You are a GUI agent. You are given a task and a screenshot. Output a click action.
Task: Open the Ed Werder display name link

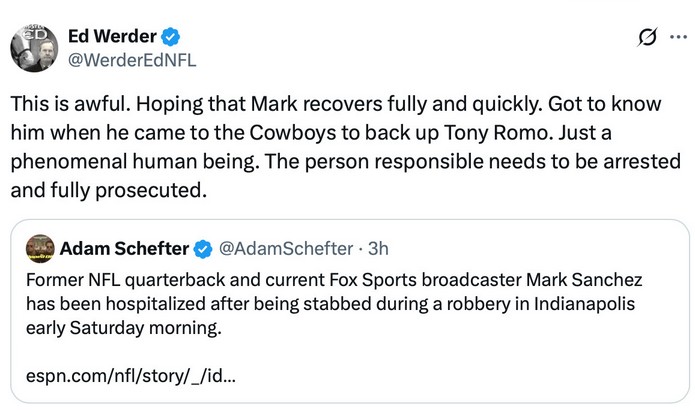pos(110,37)
